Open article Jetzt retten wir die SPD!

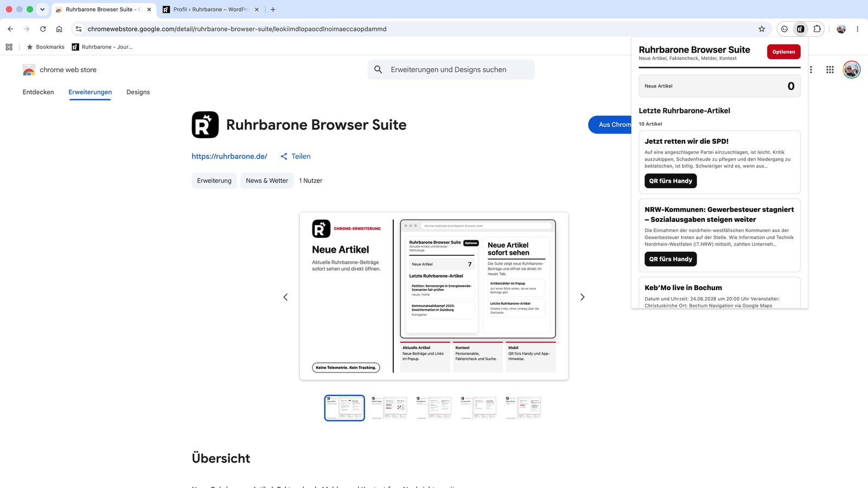pyautogui.click(x=686, y=142)
